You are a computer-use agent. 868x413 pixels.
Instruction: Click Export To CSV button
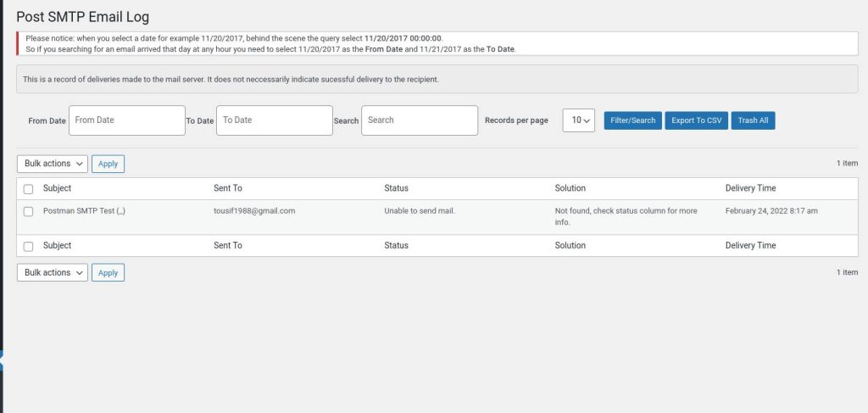(x=697, y=120)
